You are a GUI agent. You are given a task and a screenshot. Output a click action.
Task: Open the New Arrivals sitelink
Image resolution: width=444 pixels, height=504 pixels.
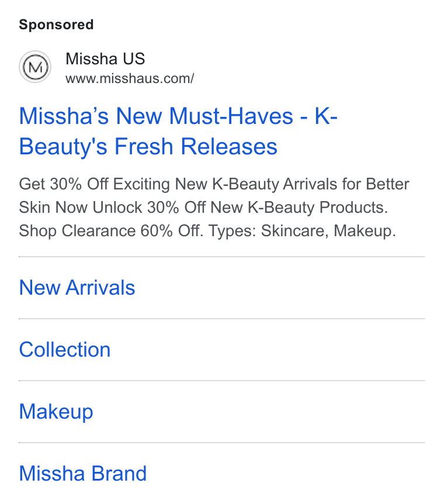[x=77, y=287]
